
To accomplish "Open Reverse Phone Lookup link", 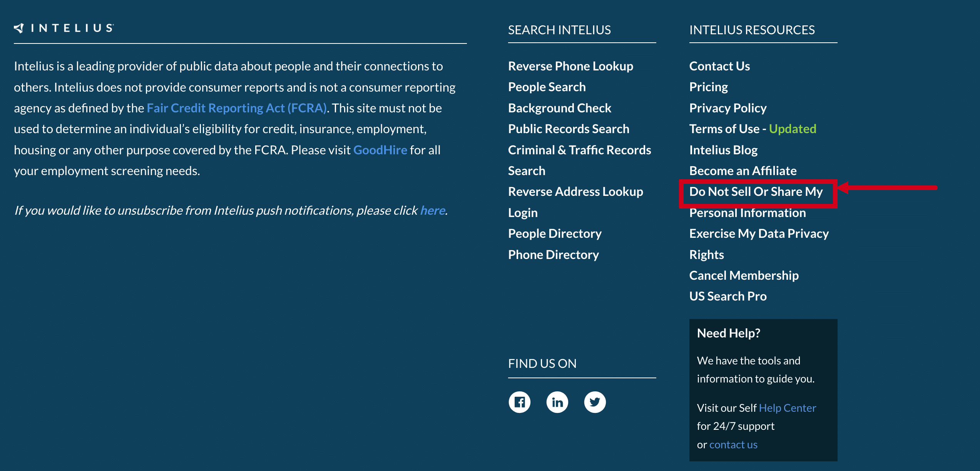I will coord(570,66).
